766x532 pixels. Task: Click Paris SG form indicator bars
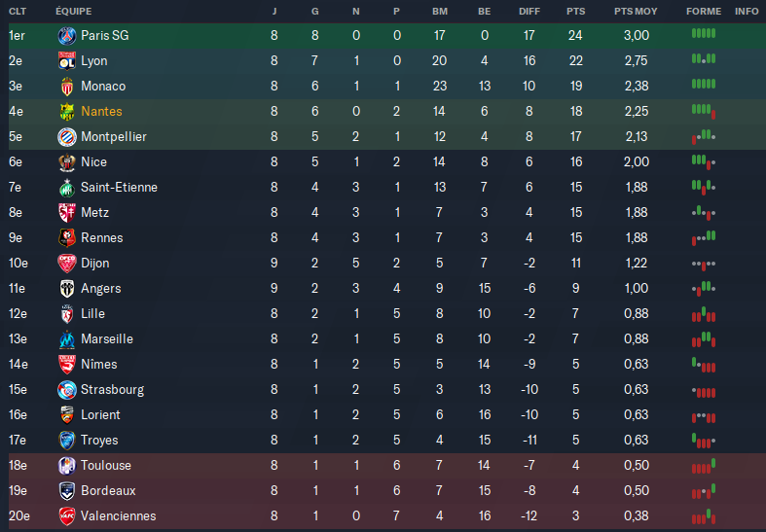tap(704, 34)
